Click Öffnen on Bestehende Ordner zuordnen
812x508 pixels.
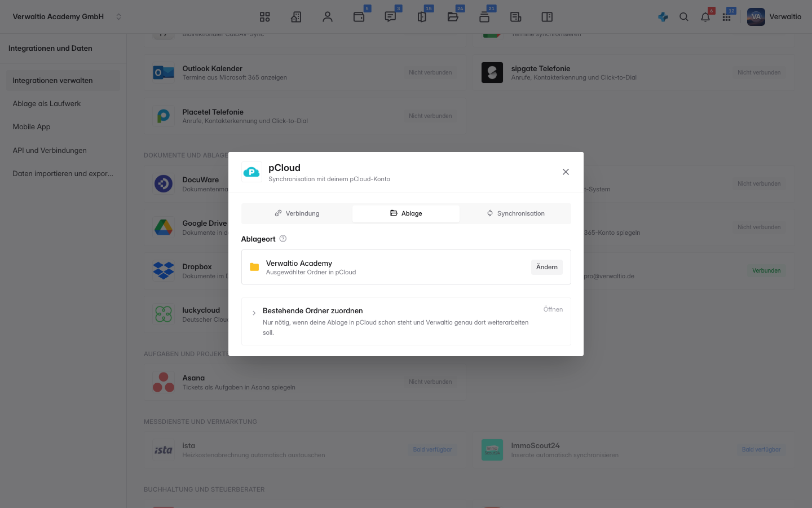coord(553,309)
